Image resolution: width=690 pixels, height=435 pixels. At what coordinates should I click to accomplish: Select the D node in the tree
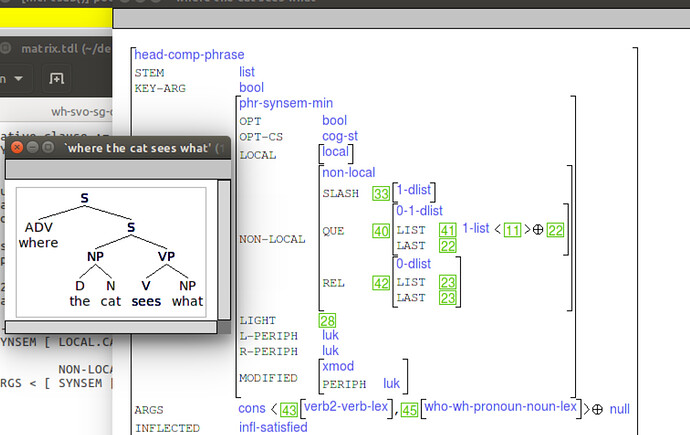coord(80,286)
